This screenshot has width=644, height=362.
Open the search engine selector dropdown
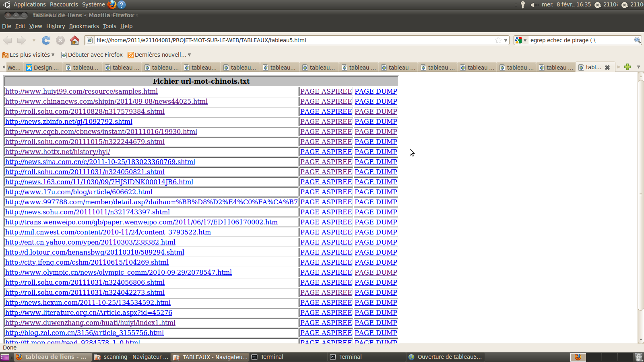(x=521, y=40)
